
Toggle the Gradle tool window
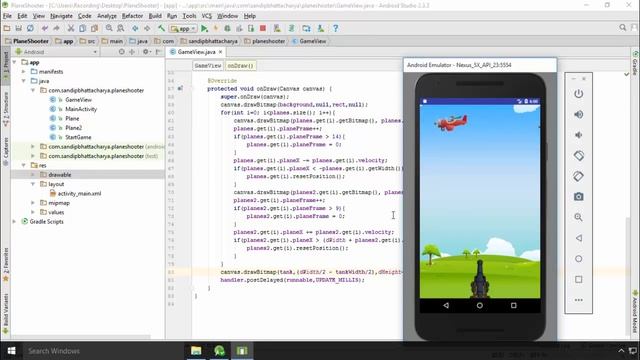(635, 63)
